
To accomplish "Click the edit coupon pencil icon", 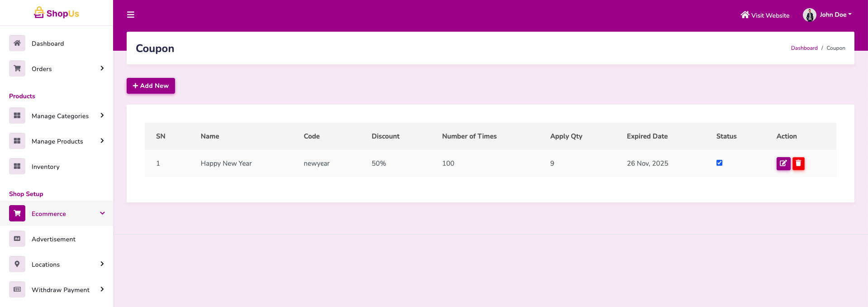I will click(783, 163).
